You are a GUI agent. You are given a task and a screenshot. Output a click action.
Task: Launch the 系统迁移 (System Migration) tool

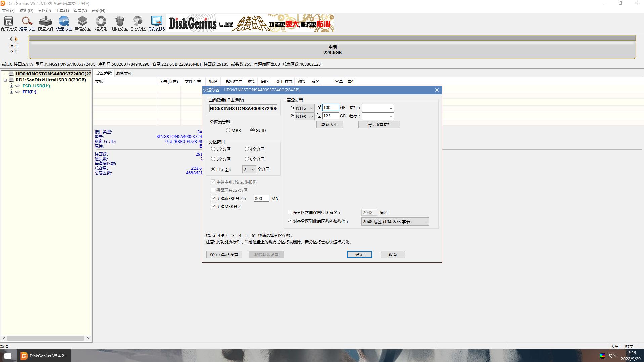(157, 24)
